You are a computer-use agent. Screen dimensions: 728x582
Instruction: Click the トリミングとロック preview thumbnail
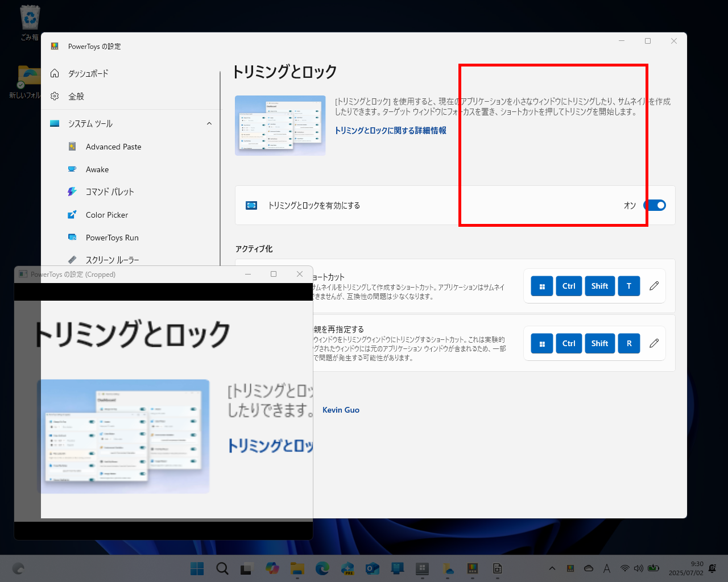(280, 126)
